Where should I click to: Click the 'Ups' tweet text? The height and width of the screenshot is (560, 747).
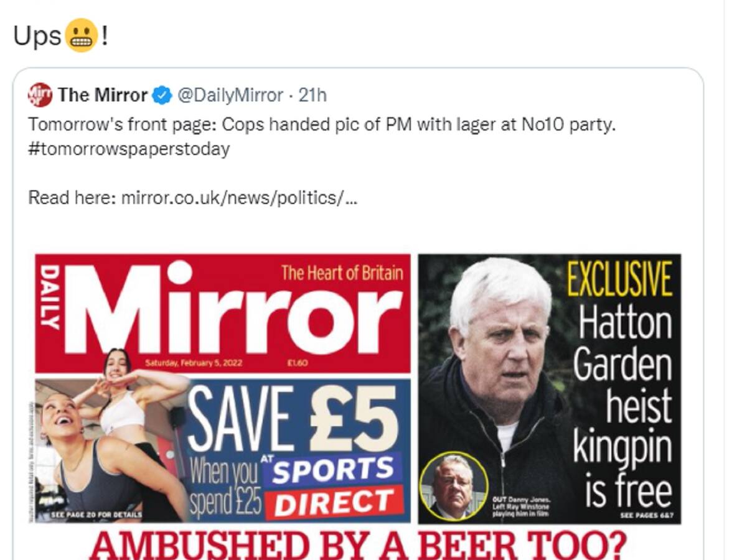[37, 37]
